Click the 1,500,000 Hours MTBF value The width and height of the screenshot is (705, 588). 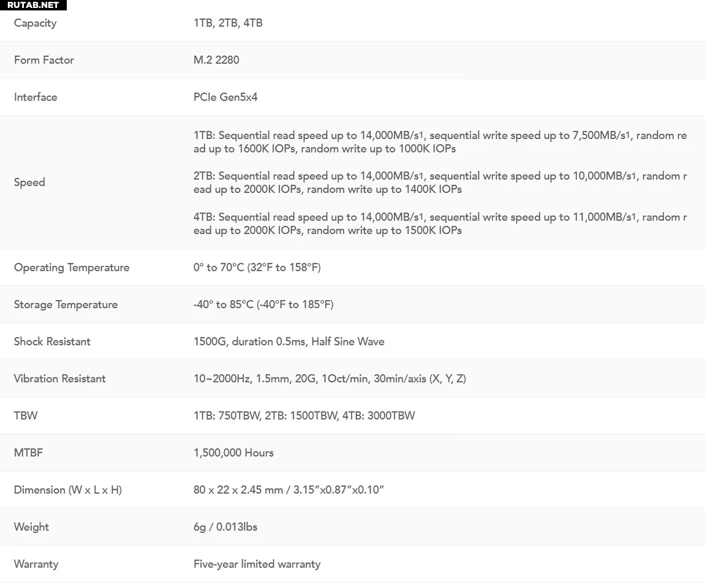[233, 453]
